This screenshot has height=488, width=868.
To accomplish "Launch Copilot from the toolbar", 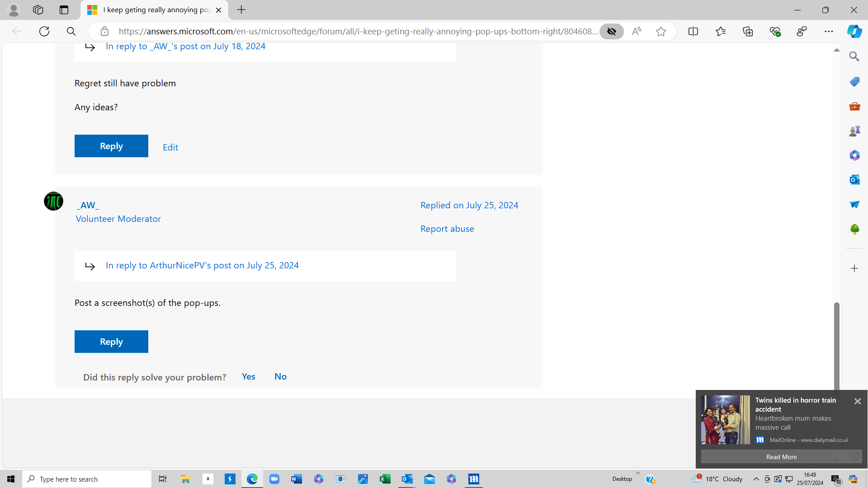I will pyautogui.click(x=854, y=31).
